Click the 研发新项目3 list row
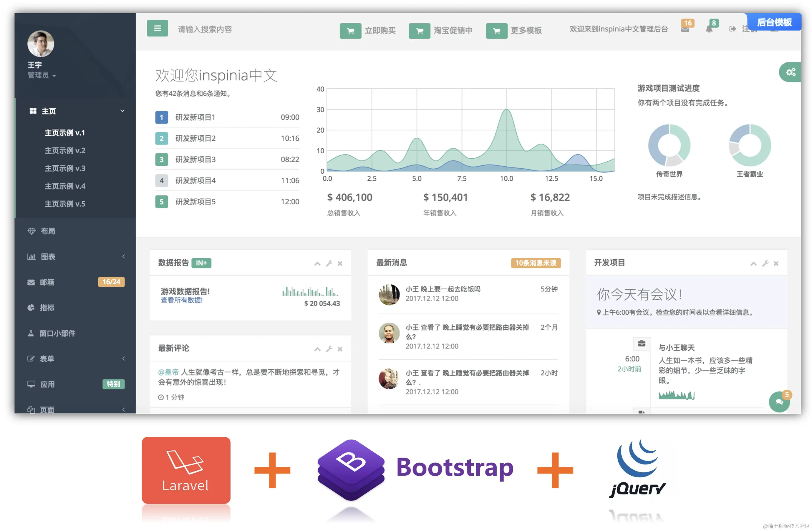812x531 pixels. tap(227, 159)
